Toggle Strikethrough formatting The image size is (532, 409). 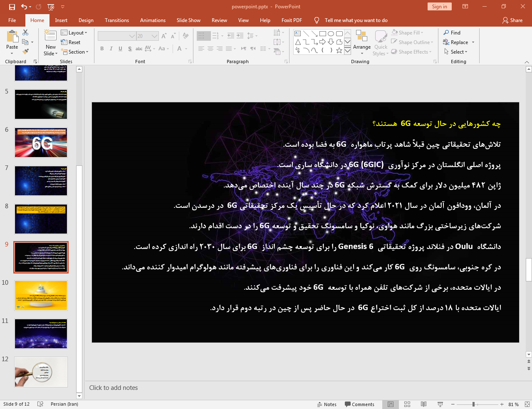tap(139, 49)
